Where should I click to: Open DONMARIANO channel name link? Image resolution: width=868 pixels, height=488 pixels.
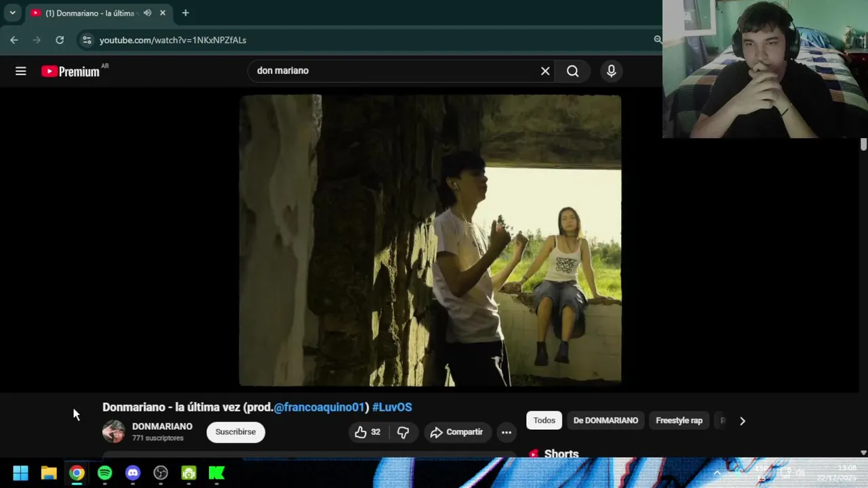click(162, 426)
